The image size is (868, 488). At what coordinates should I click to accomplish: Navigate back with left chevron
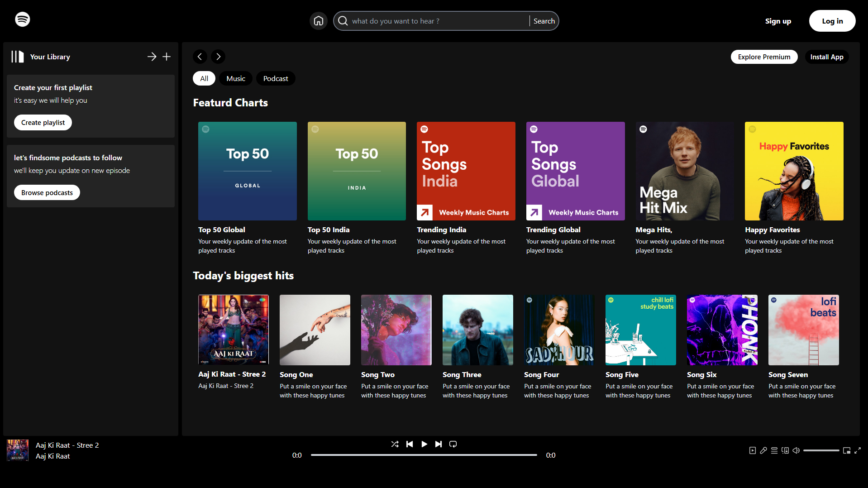[200, 57]
